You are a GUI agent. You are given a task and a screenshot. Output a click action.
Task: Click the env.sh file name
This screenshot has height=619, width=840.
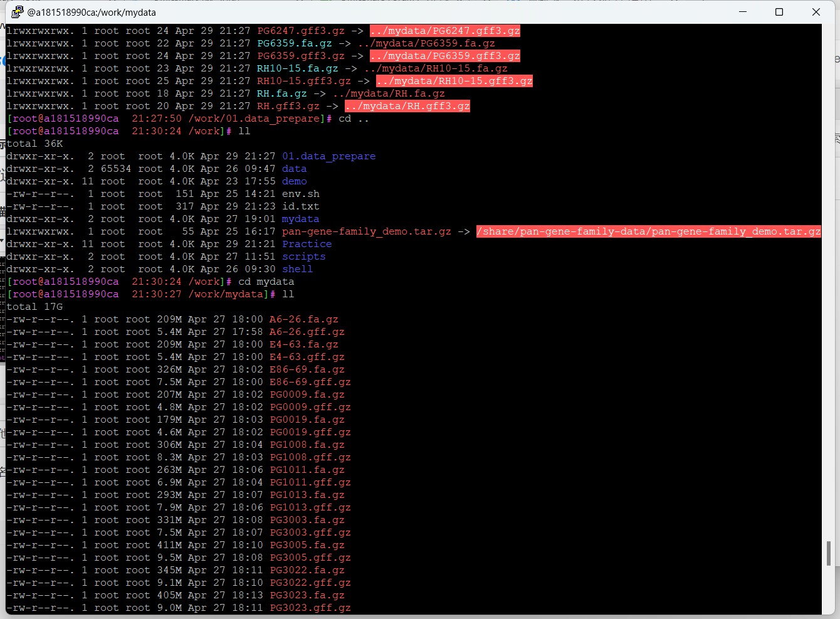point(300,194)
